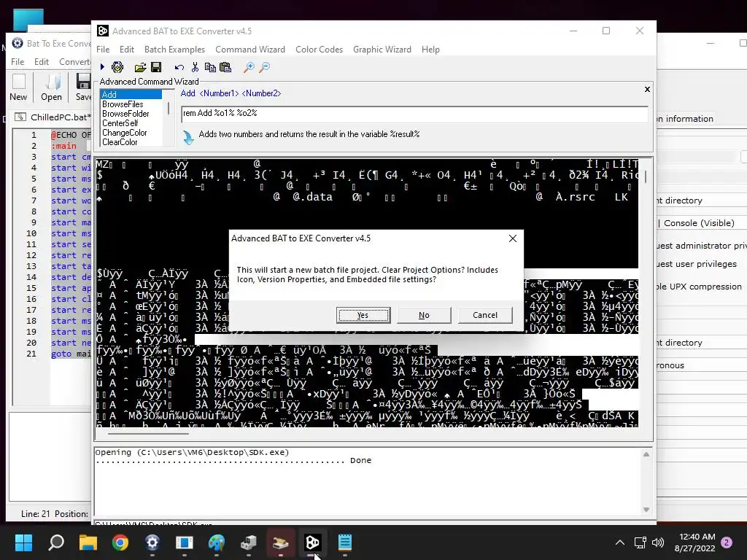Viewport: 747px width, 560px height.
Task: Close the new project confirmation dialog
Action: [x=513, y=238]
